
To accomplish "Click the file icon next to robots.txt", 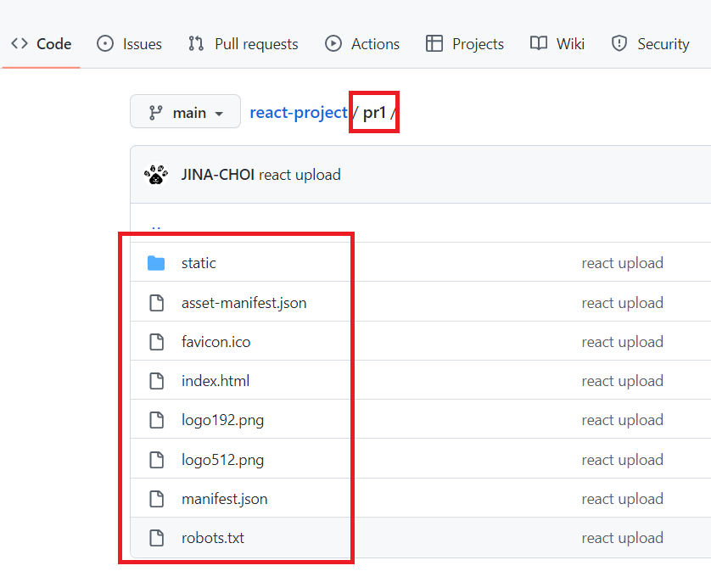I will point(157,538).
